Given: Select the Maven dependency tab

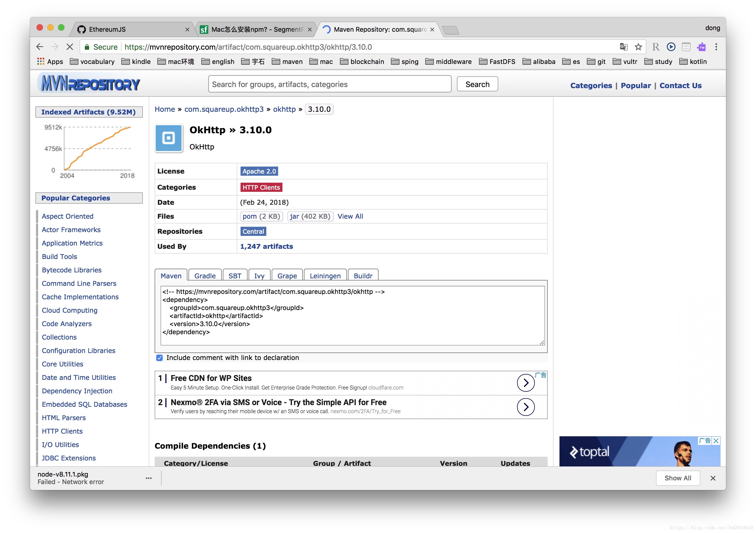Looking at the screenshot, I should (x=171, y=276).
